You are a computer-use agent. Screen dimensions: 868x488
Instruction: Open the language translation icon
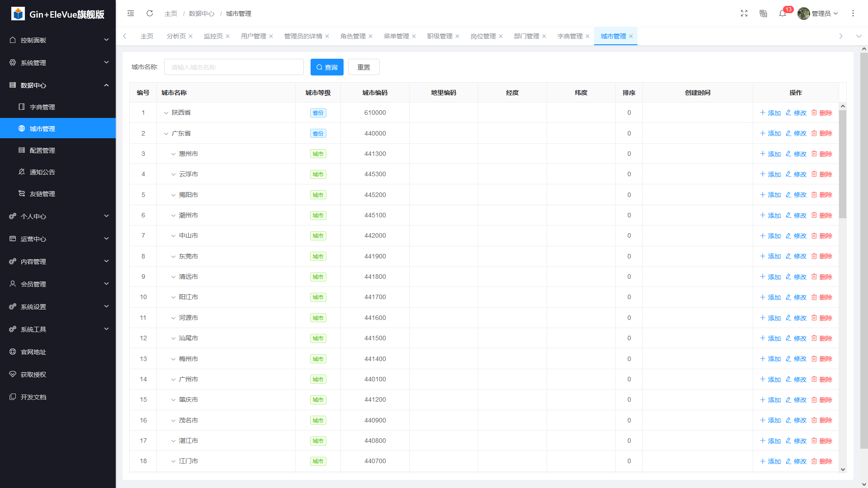click(x=764, y=14)
